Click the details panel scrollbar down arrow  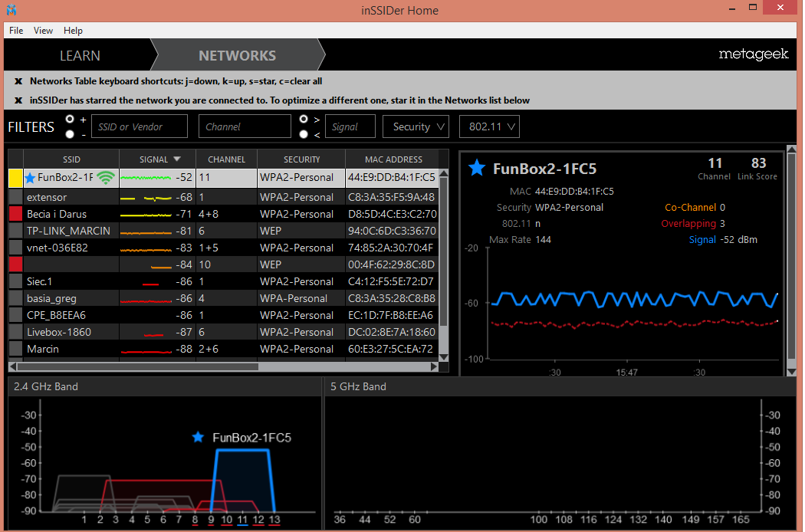[791, 371]
